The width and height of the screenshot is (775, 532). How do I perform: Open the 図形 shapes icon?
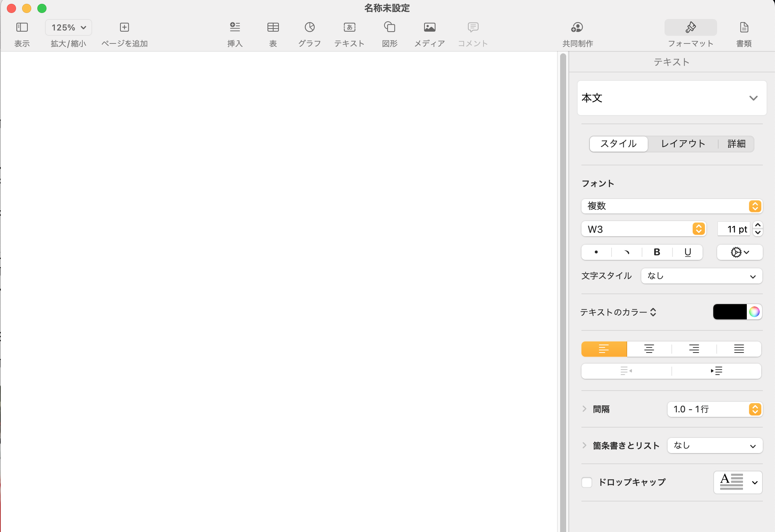click(389, 27)
